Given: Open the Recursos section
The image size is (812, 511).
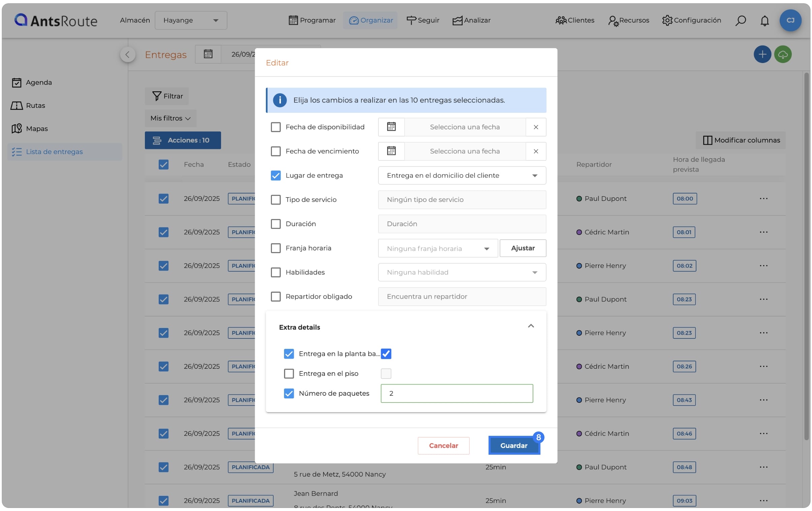Looking at the screenshot, I should [628, 20].
